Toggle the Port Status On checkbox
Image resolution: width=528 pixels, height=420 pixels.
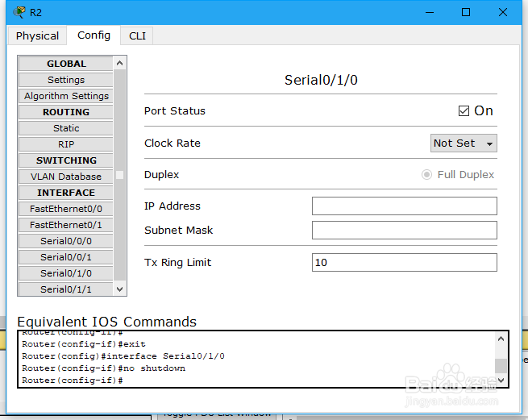click(464, 110)
